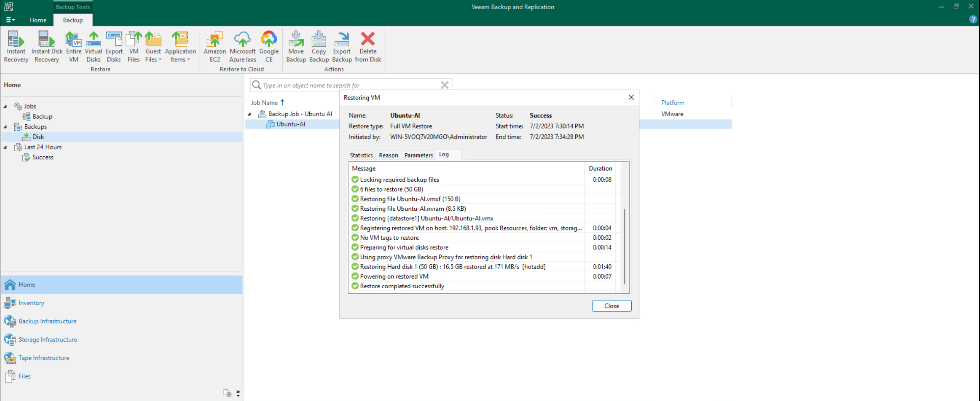Click the Entire VM restore icon
This screenshot has height=401, width=980.
[73, 47]
